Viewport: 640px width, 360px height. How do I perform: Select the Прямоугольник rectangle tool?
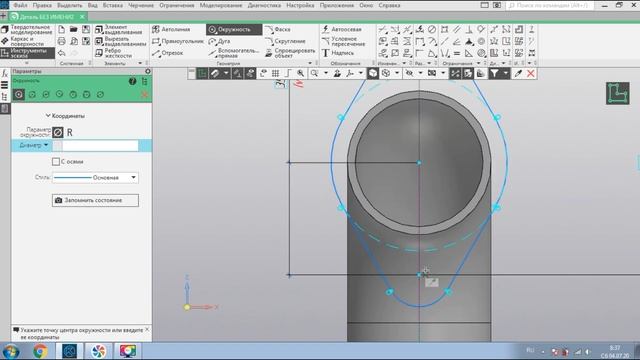point(178,41)
